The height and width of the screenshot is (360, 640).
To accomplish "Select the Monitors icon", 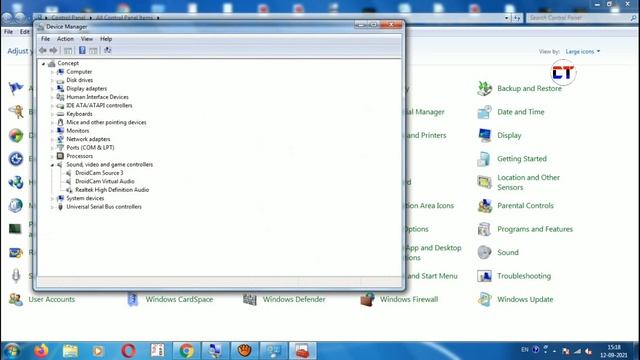I will tap(60, 131).
